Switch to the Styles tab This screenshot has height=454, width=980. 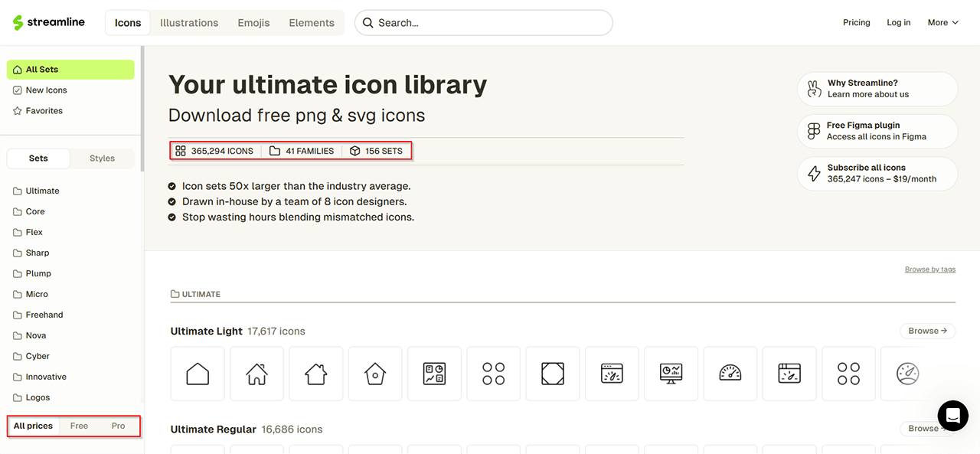click(102, 158)
